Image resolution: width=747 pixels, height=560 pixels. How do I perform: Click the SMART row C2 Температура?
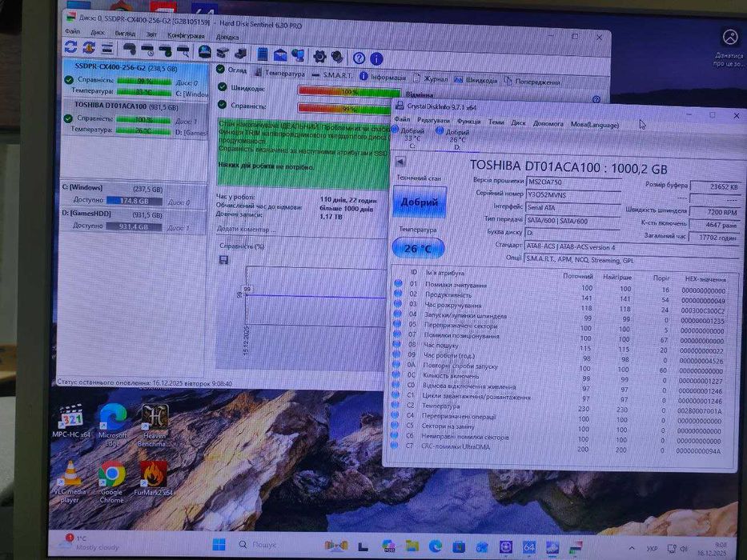point(558,407)
